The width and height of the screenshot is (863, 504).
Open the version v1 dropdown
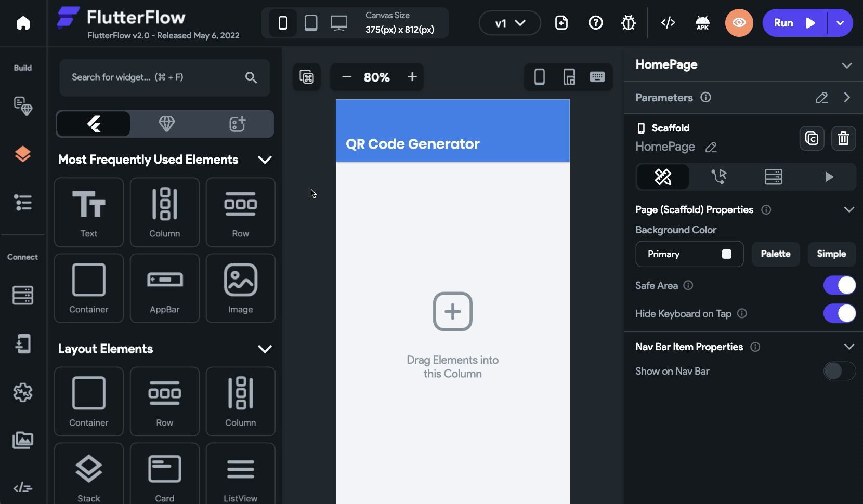[x=508, y=22]
